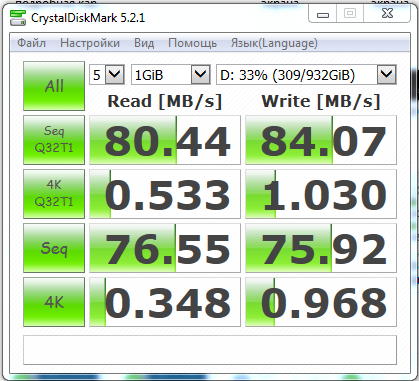Click the Seq Q32T1 write result 84.07

point(321,140)
